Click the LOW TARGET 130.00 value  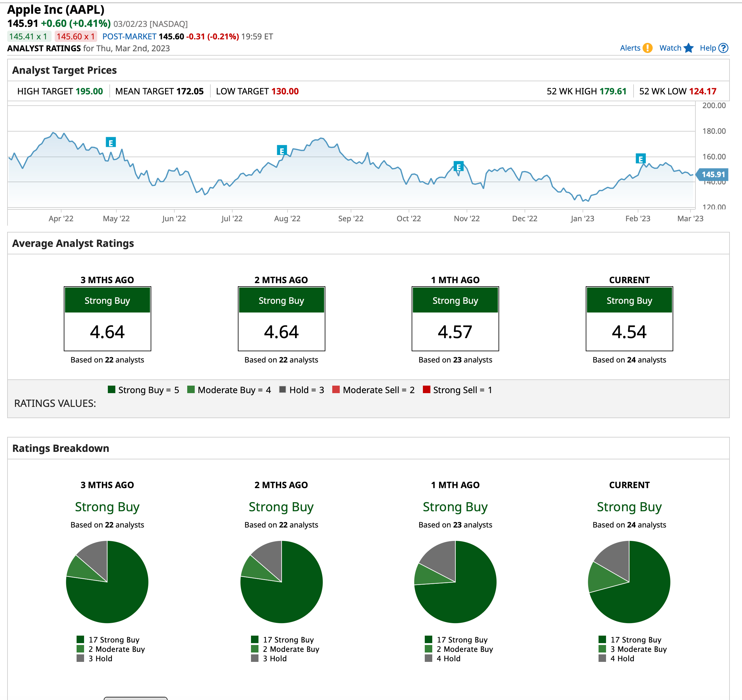tap(285, 92)
